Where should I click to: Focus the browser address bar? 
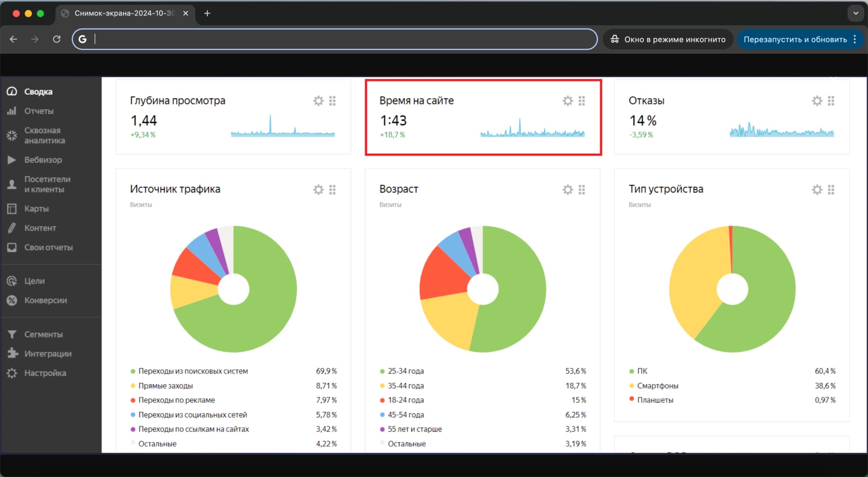coord(335,39)
